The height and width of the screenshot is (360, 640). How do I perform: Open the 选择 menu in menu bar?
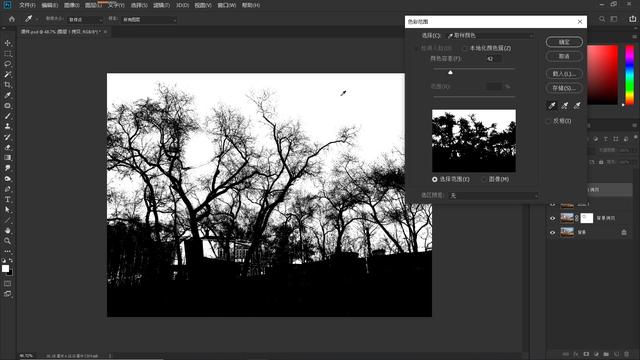click(139, 5)
